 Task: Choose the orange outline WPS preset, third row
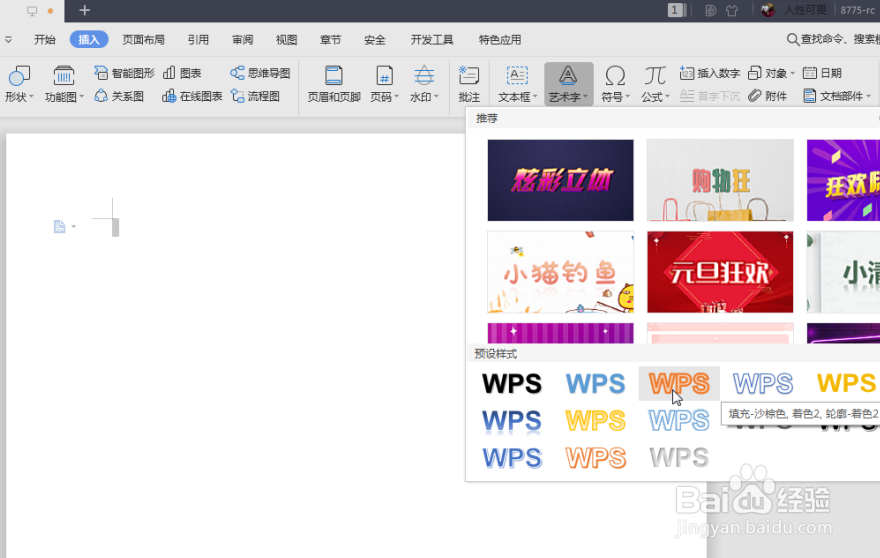[x=595, y=458]
